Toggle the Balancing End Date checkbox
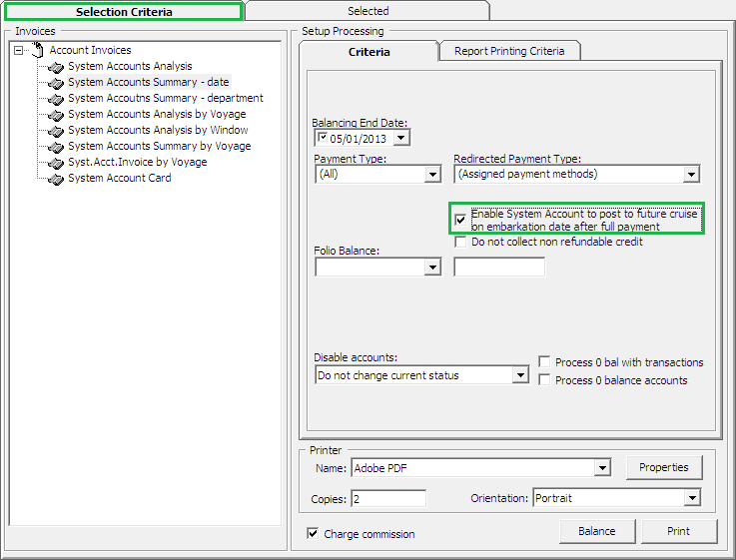736x560 pixels. pyautogui.click(x=323, y=138)
